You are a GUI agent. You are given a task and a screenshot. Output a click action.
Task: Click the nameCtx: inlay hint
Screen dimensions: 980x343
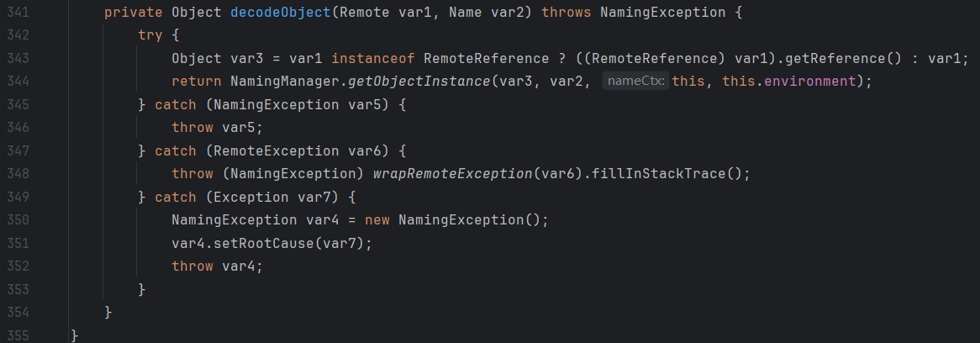[636, 81]
